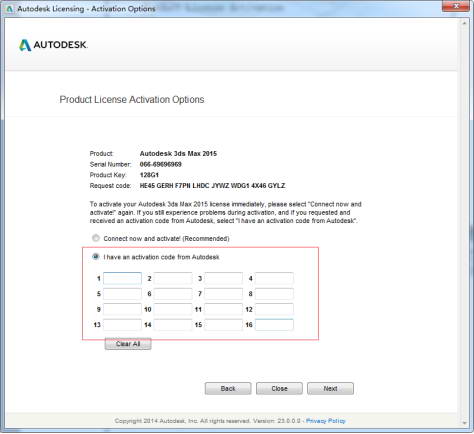Screen dimensions: 474x434
Task: Click activation code field 10
Action: click(173, 309)
